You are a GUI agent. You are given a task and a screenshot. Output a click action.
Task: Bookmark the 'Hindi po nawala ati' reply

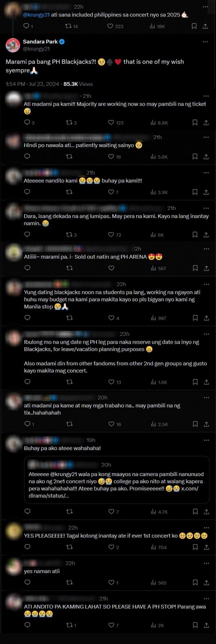(x=195, y=156)
